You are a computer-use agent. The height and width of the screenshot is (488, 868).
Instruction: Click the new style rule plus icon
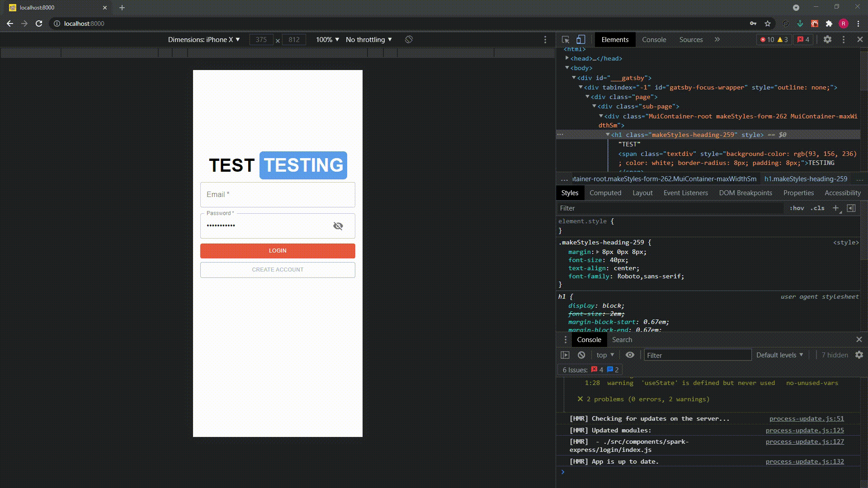[x=835, y=208]
